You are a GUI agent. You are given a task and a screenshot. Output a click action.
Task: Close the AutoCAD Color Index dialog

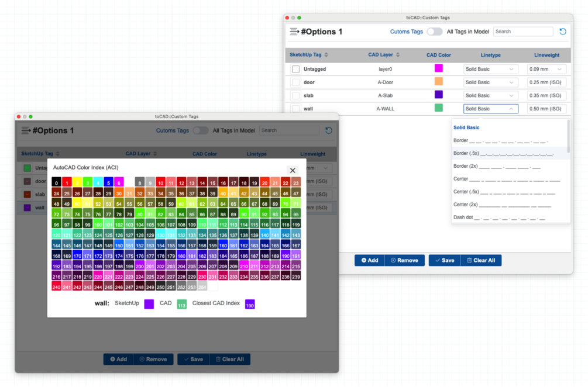293,171
